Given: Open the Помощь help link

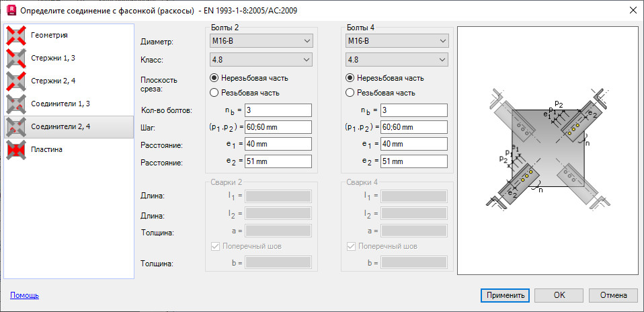Looking at the screenshot, I should pos(25,295).
